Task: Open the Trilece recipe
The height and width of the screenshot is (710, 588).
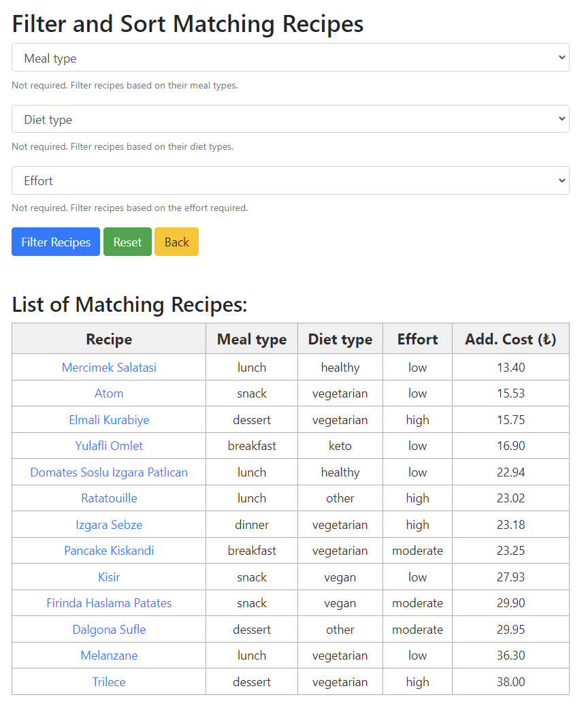Action: pyautogui.click(x=109, y=681)
